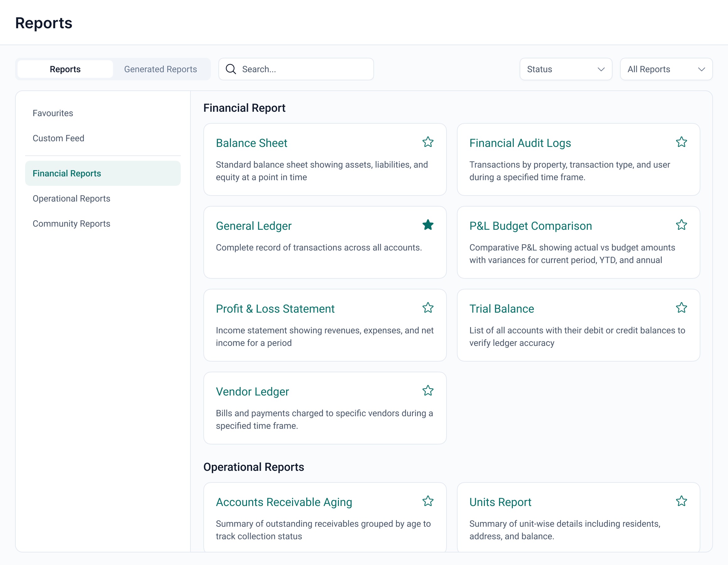Star the Trial Balance report
Screen dimensions: 728x565
(681, 308)
